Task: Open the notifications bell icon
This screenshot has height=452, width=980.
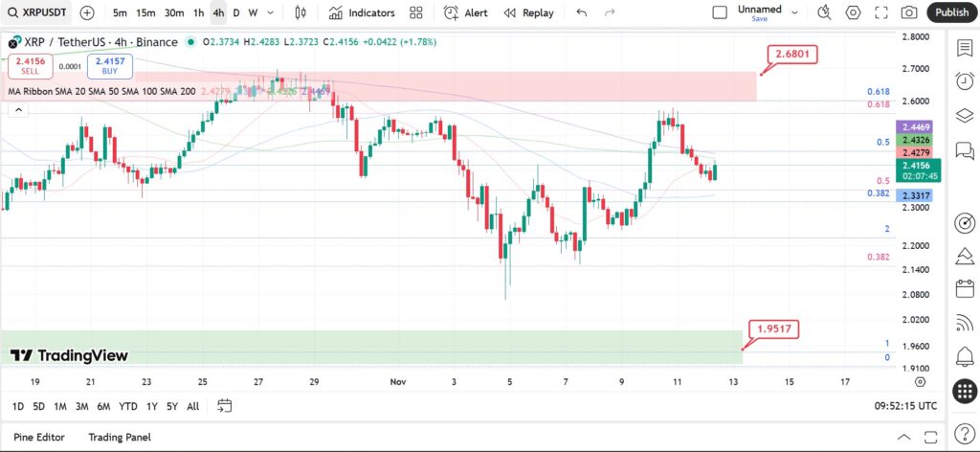Action: pyautogui.click(x=965, y=357)
